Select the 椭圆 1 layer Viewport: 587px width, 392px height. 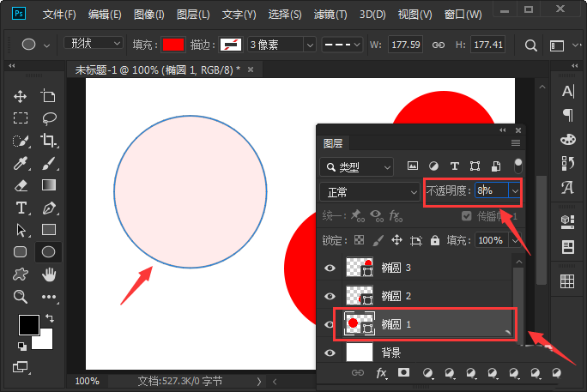click(429, 324)
